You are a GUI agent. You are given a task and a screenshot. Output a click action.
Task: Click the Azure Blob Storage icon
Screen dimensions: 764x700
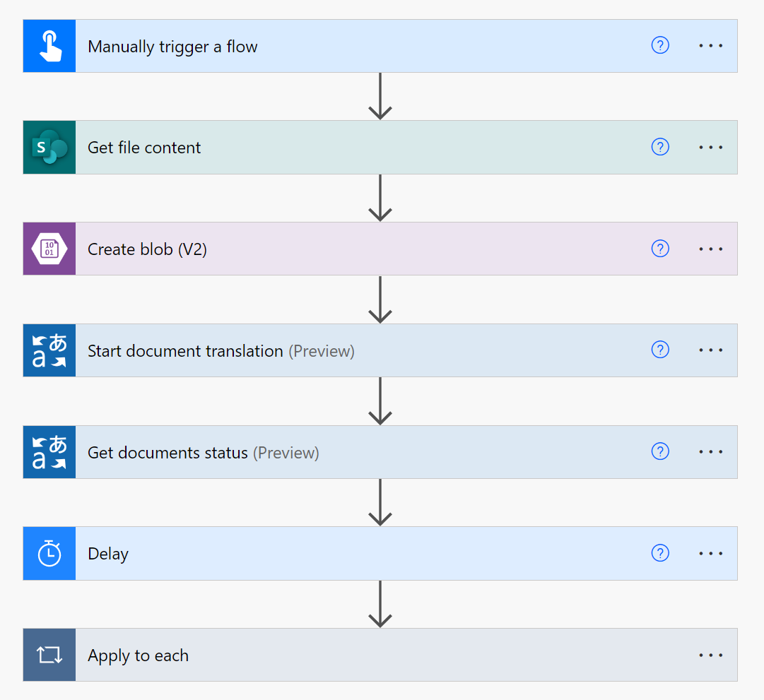pyautogui.click(x=49, y=249)
